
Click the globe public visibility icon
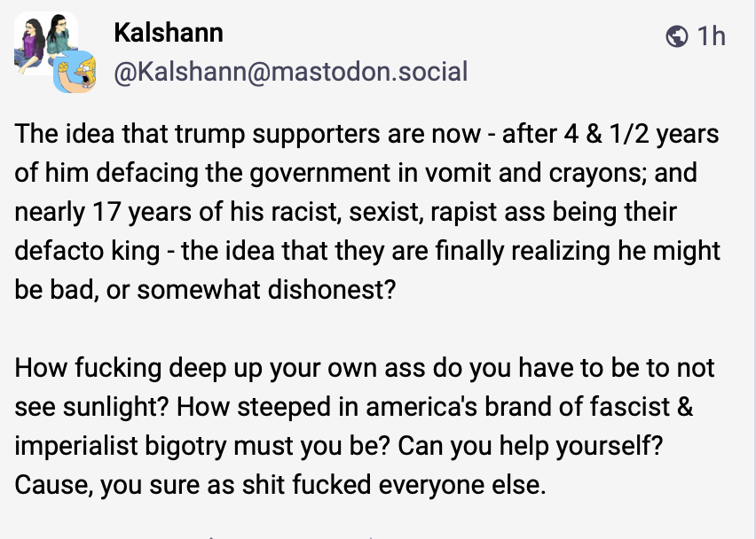pyautogui.click(x=676, y=36)
